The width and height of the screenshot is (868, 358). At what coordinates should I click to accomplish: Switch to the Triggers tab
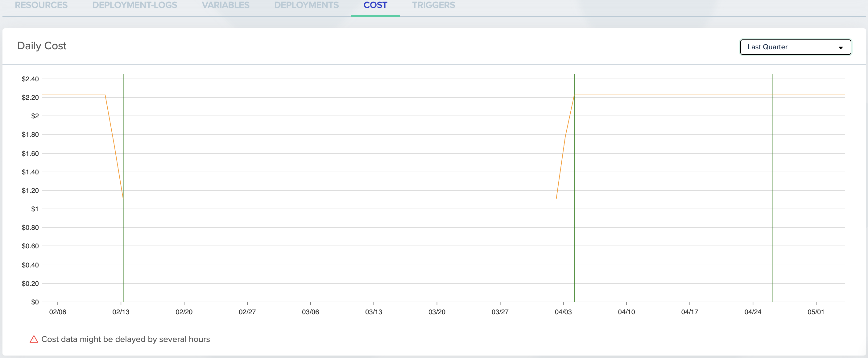coord(433,5)
